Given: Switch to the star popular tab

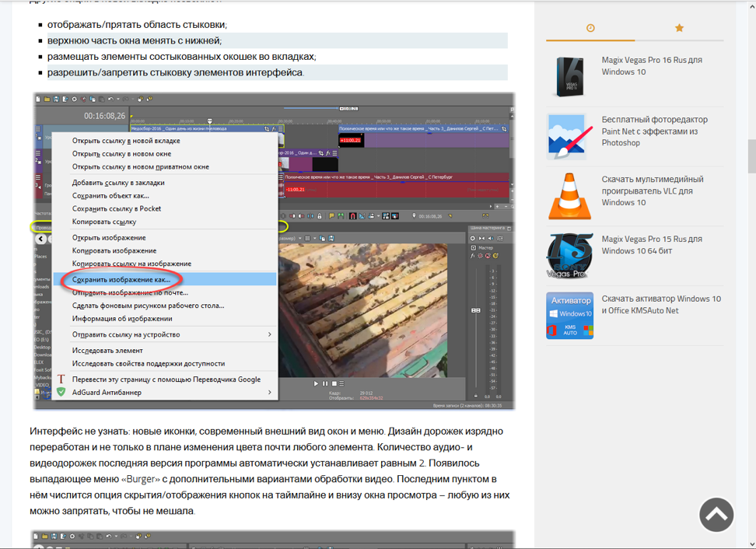Looking at the screenshot, I should pos(679,28).
